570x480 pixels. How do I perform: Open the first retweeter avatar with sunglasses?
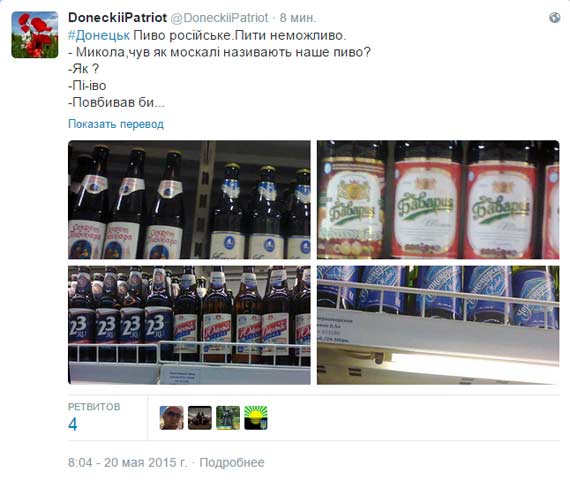[x=172, y=418]
